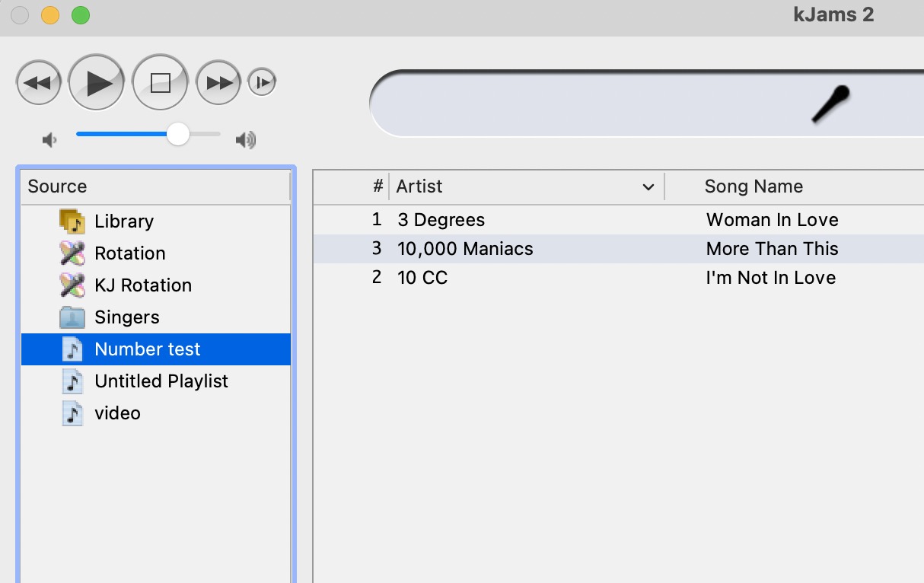The height and width of the screenshot is (583, 924).
Task: Click the Song Name column header
Action: coord(754,186)
